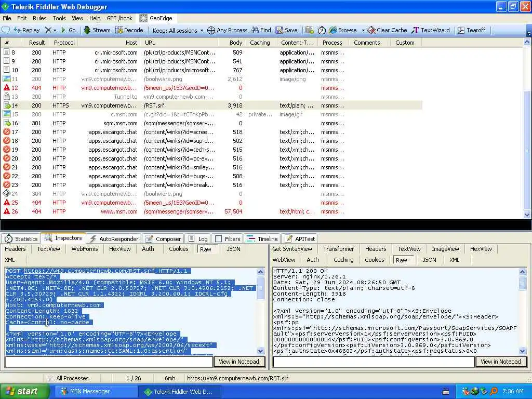Click response View in Notepad button

(501, 362)
